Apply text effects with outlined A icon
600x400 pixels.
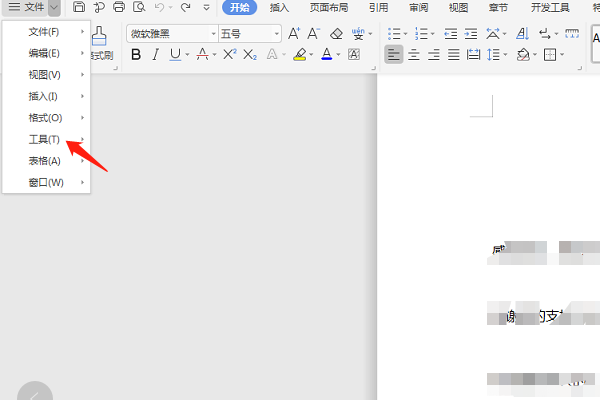click(272, 54)
